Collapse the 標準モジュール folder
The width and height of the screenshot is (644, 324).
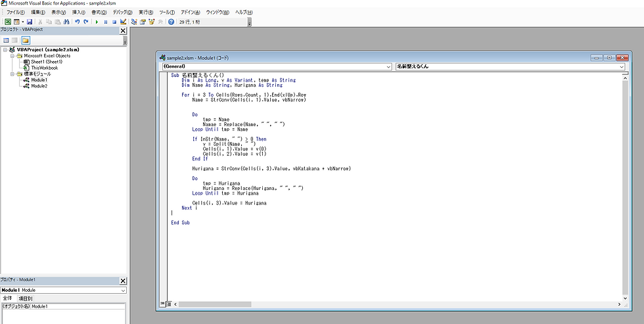[x=12, y=74]
